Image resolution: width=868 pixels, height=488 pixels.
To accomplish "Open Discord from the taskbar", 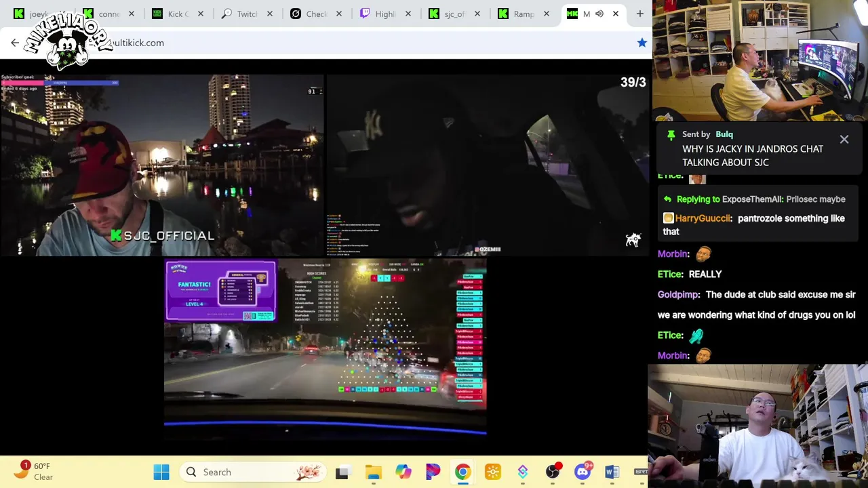I will pyautogui.click(x=583, y=472).
